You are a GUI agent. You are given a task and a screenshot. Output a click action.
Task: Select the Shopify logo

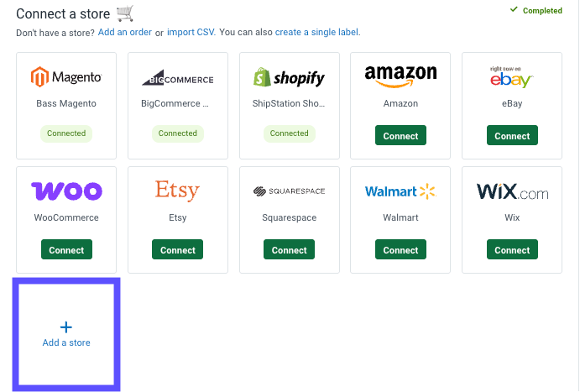289,77
